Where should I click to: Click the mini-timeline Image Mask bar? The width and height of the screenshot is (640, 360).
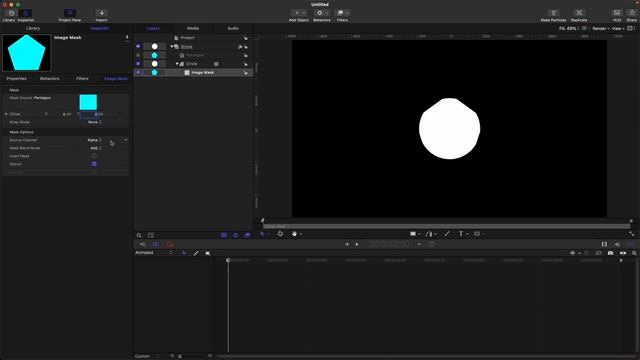(446, 226)
